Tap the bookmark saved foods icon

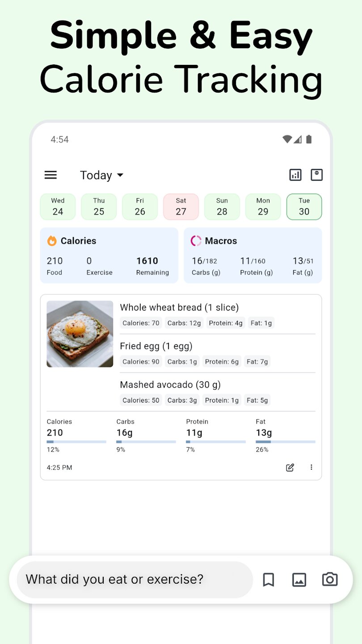[x=268, y=580]
